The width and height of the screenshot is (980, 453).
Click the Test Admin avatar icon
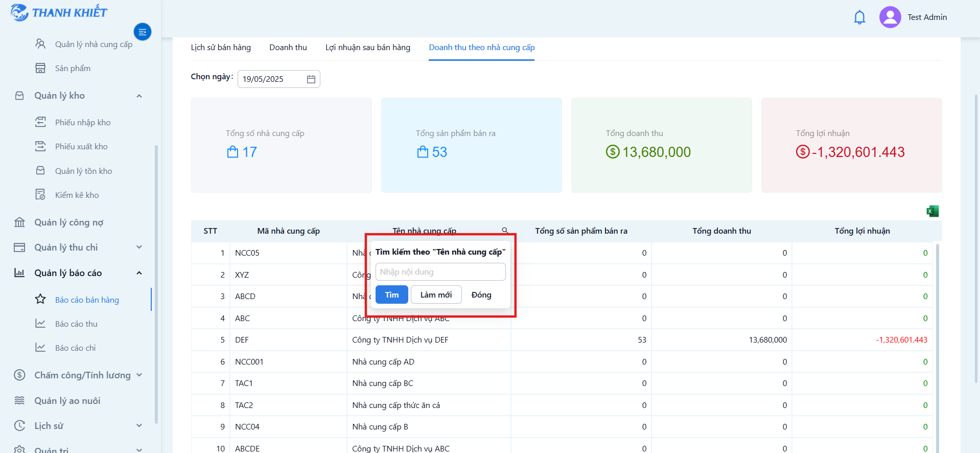pos(890,17)
